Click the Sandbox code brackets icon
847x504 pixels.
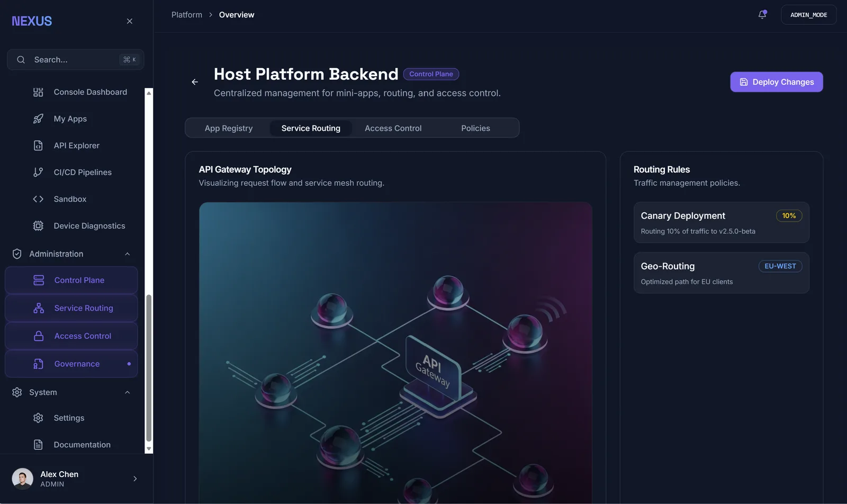(x=38, y=199)
